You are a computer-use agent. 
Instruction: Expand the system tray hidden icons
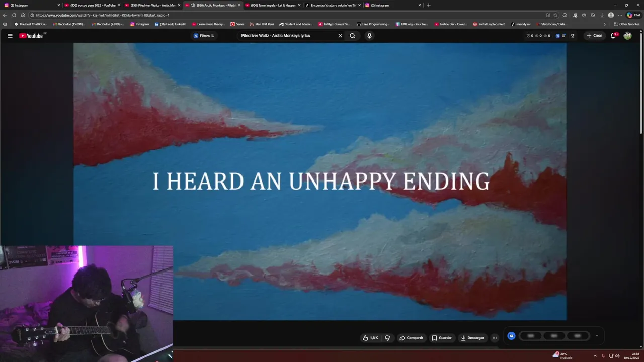(595, 356)
